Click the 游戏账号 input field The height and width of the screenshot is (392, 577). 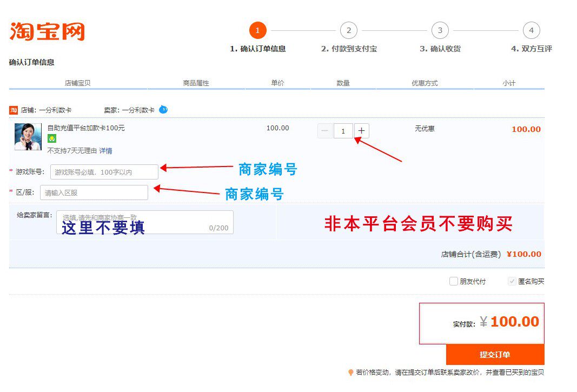click(x=104, y=172)
